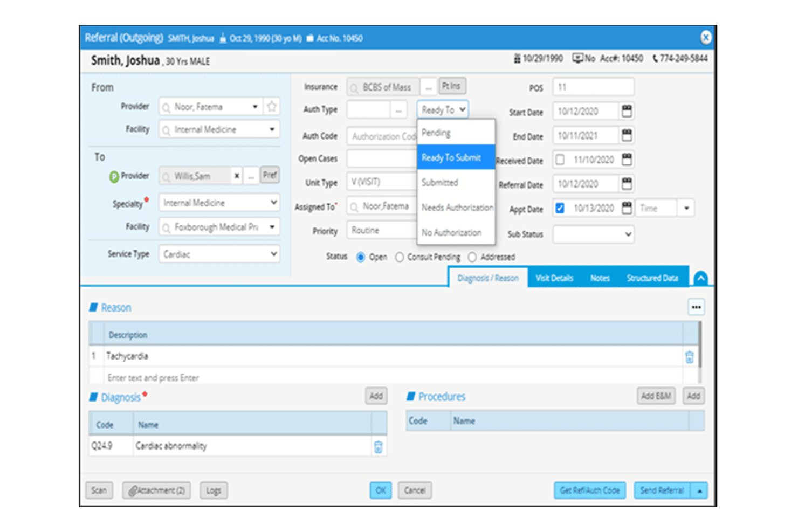Screen dimensions: 798x532
Task: Open Start Date calendar picker
Action: coord(627,112)
